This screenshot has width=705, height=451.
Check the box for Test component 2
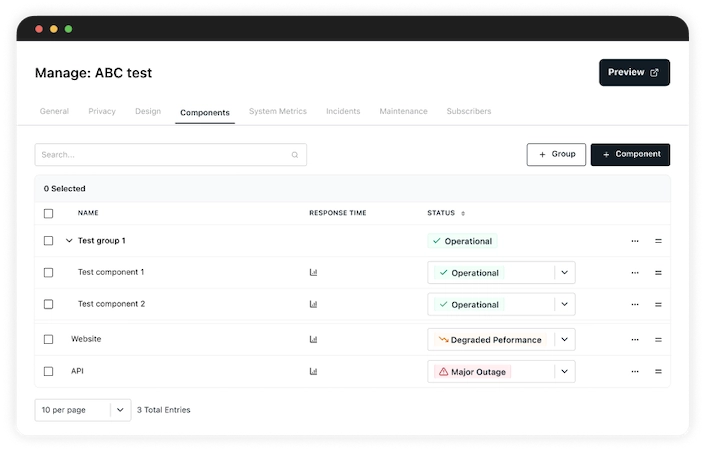(x=48, y=304)
